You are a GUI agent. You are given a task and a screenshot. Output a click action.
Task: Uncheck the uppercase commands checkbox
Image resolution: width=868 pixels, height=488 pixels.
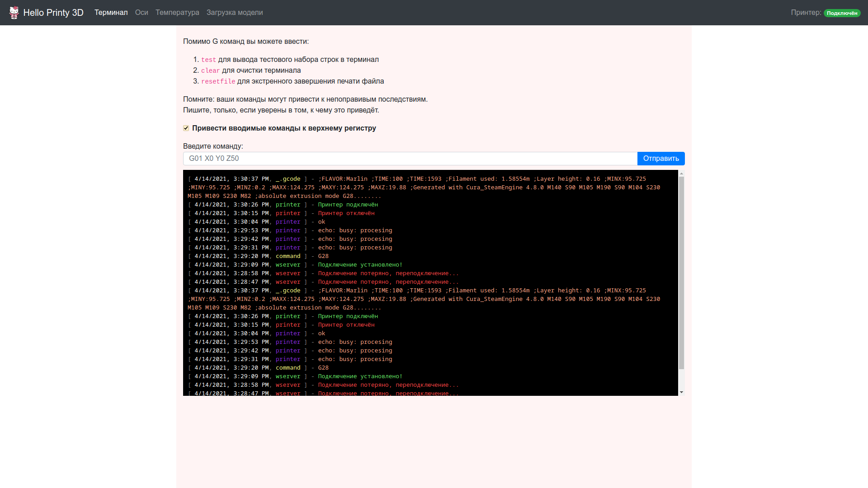coord(186,128)
